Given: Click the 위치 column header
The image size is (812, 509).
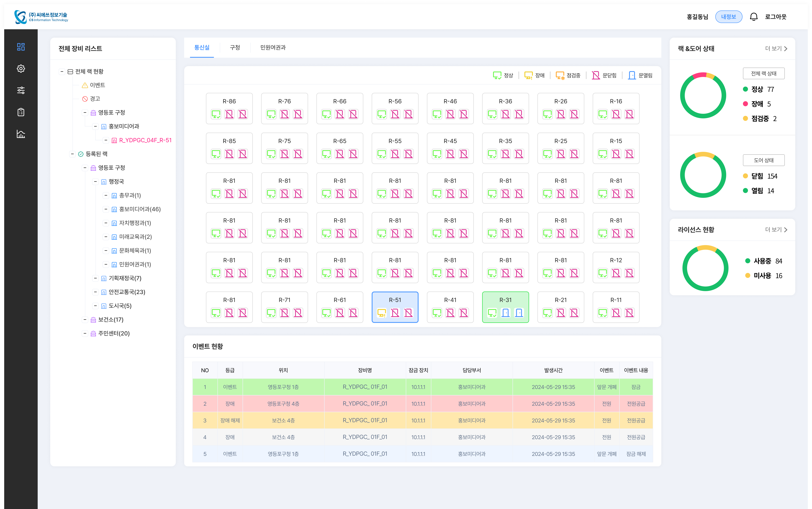Looking at the screenshot, I should pyautogui.click(x=283, y=370).
